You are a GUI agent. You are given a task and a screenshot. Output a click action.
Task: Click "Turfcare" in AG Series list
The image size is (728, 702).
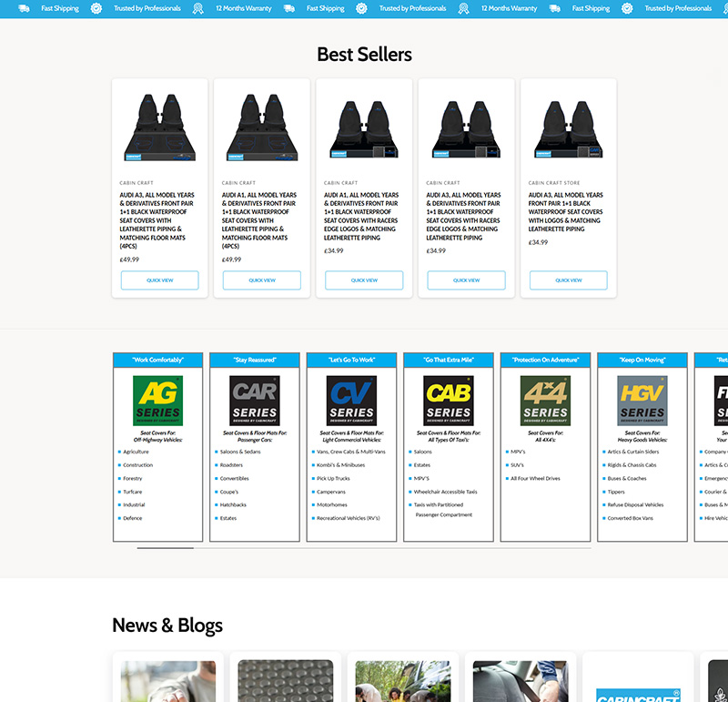133,492
